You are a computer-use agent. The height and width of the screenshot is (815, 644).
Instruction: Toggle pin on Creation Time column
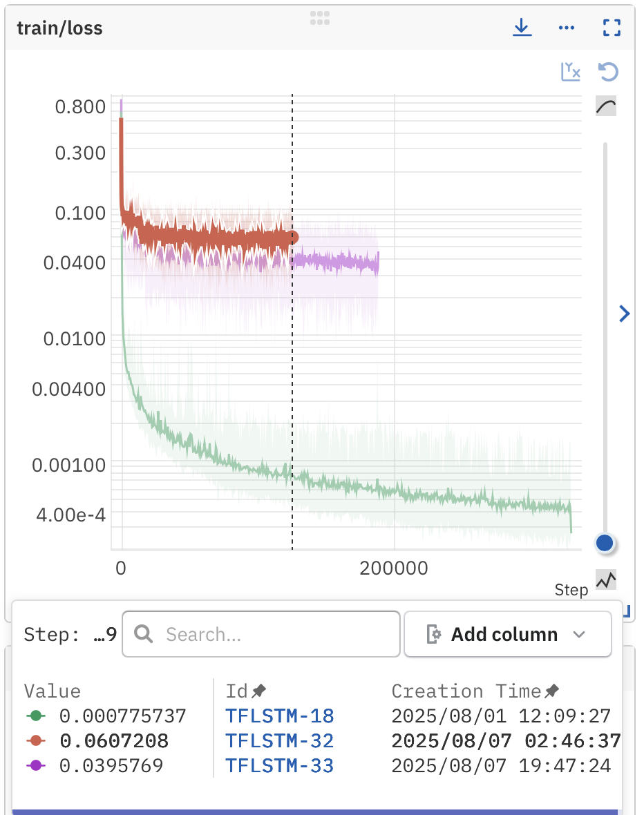552,691
